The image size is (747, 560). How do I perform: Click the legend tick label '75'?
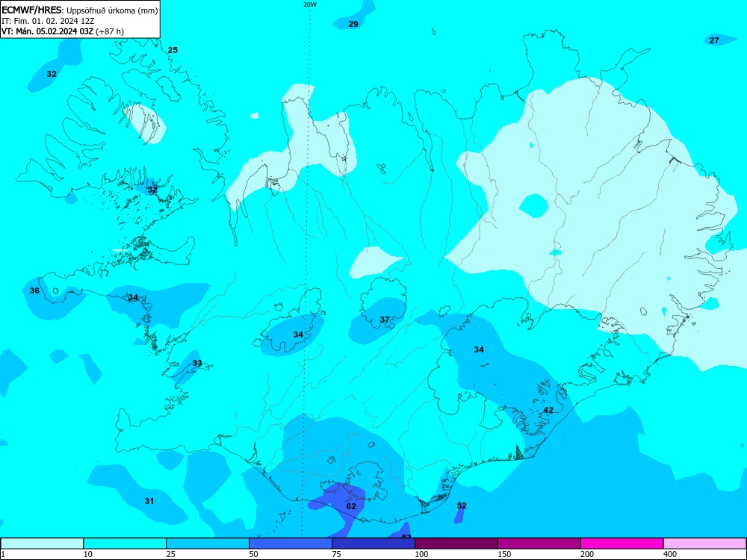click(337, 554)
